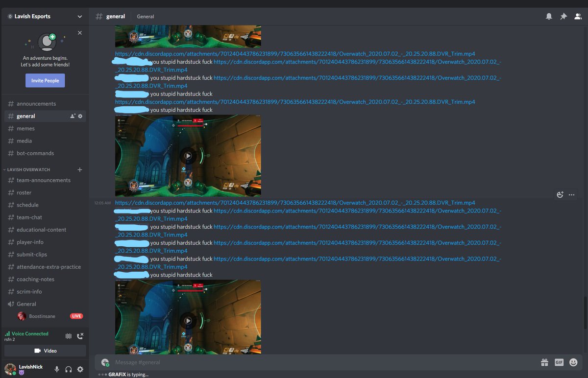Viewport: 588px width, 378px height.
Task: Open topmost cdn.discordapp.com link
Action: (x=295, y=54)
